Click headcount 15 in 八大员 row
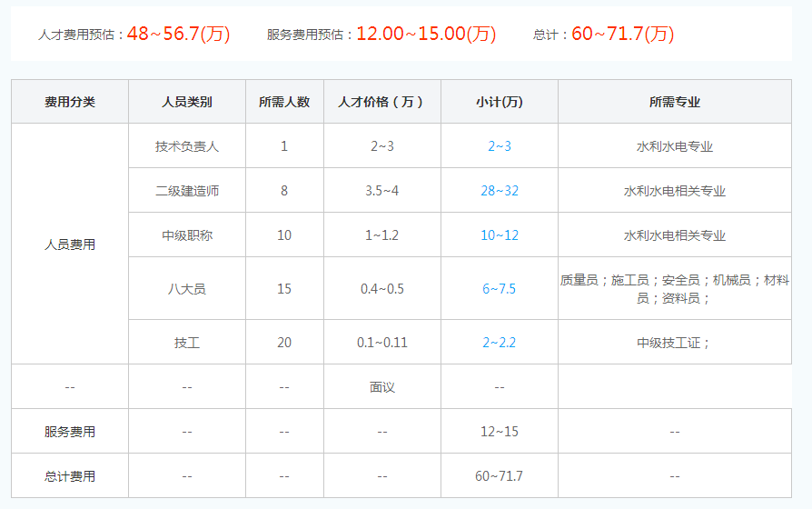812x509 pixels. (x=284, y=289)
